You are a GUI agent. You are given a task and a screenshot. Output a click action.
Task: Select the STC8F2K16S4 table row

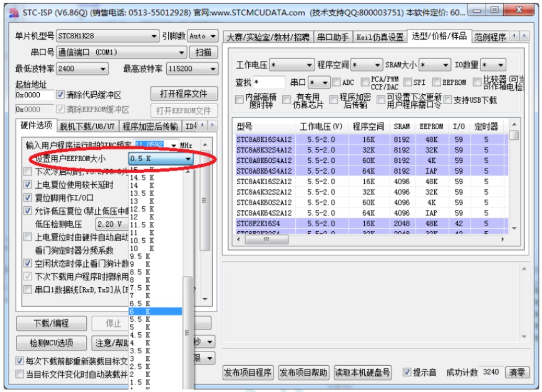point(372,224)
